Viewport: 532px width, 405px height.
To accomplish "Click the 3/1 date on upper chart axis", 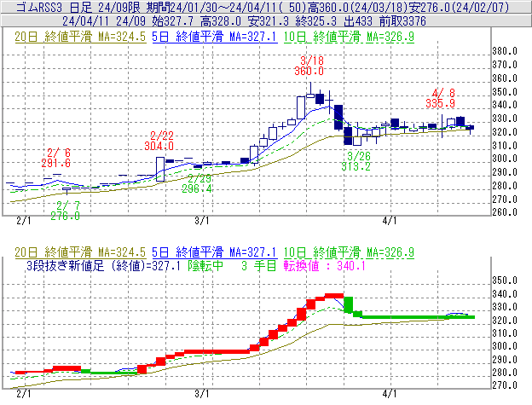I will pyautogui.click(x=202, y=221).
